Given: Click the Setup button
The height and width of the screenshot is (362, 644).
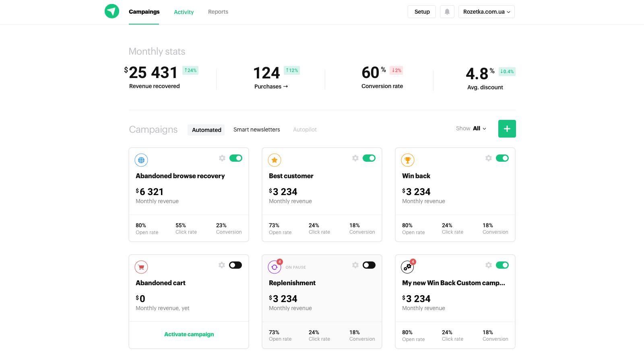Looking at the screenshot, I should click(422, 12).
